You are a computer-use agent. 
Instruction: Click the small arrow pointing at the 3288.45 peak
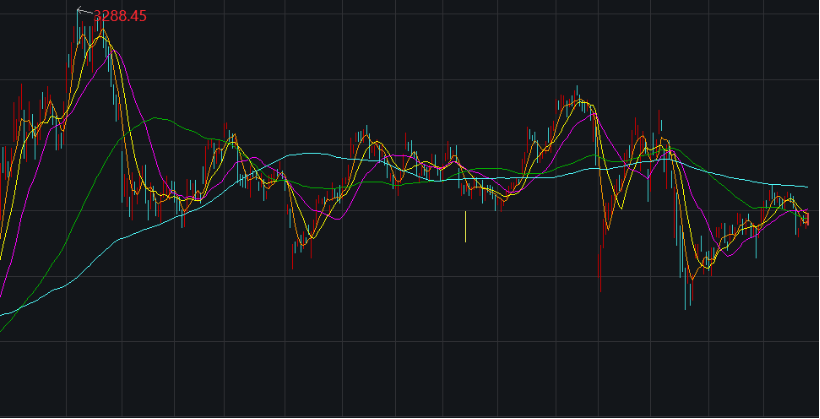tap(84, 13)
